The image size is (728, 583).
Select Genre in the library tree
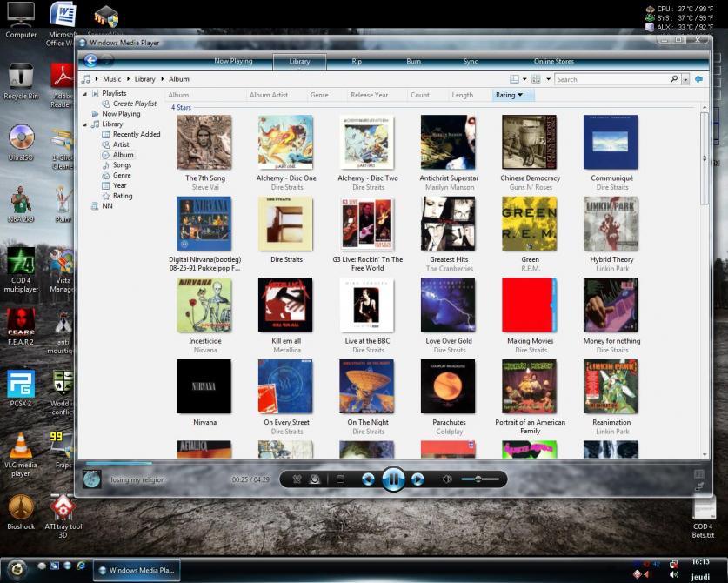[x=122, y=175]
